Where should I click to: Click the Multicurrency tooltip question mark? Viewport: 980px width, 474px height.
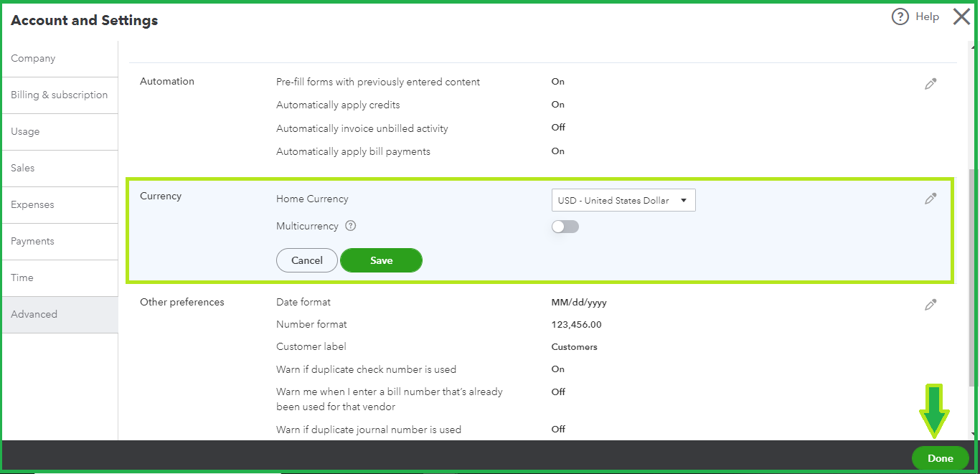350,226
